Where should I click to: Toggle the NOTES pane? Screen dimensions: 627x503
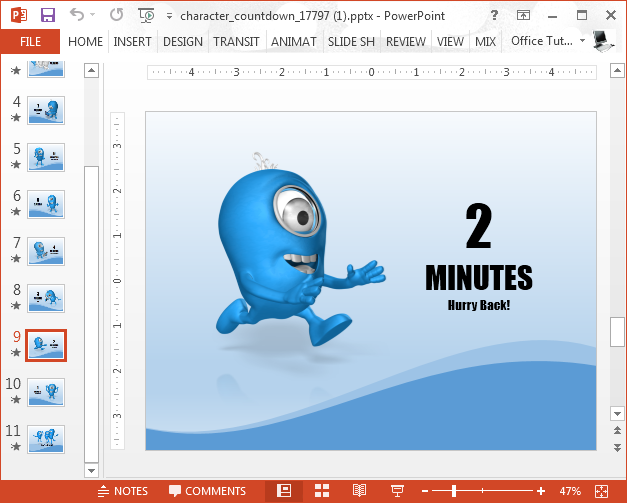click(x=123, y=491)
